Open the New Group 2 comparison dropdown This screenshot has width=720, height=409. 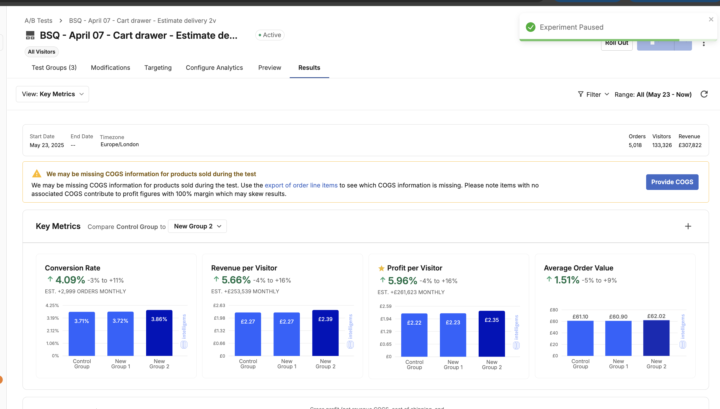point(197,226)
